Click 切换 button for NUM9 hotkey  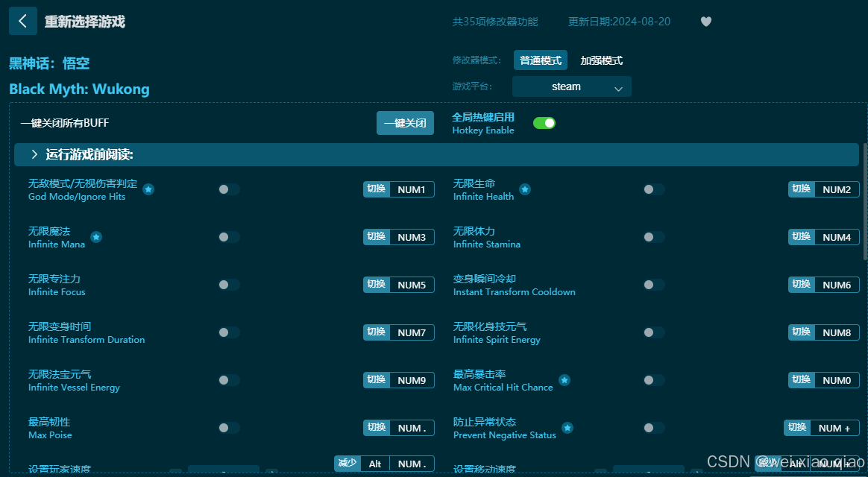377,379
